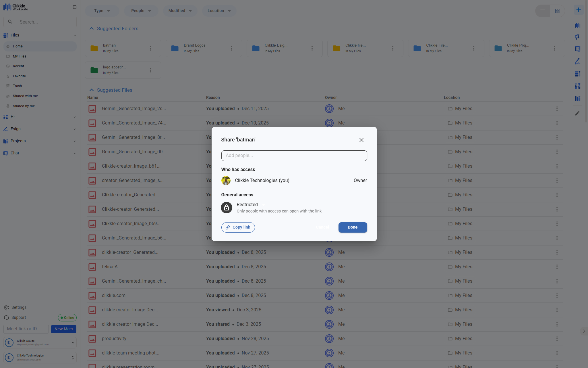
Task: Open the Settings gear icon
Action: pos(6,308)
